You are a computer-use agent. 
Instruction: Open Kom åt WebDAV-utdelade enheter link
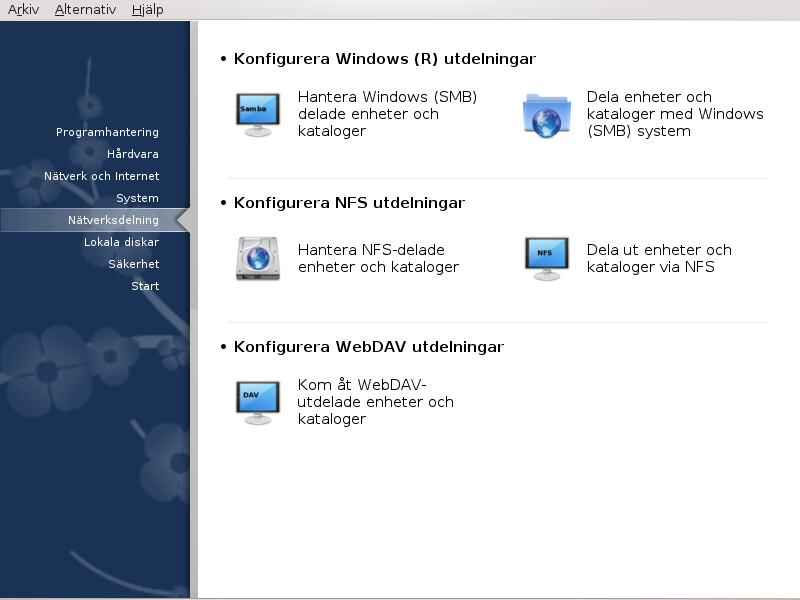click(x=376, y=402)
